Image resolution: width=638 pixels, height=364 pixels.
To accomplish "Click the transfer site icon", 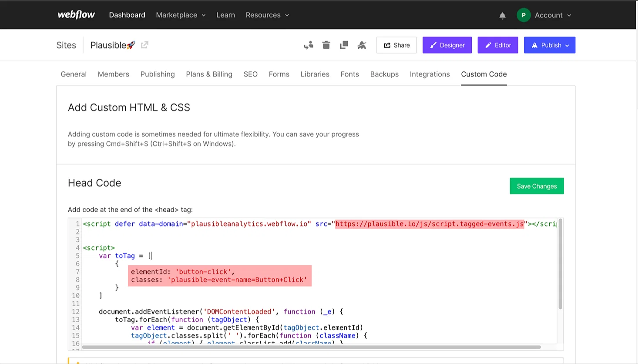I will 309,45.
